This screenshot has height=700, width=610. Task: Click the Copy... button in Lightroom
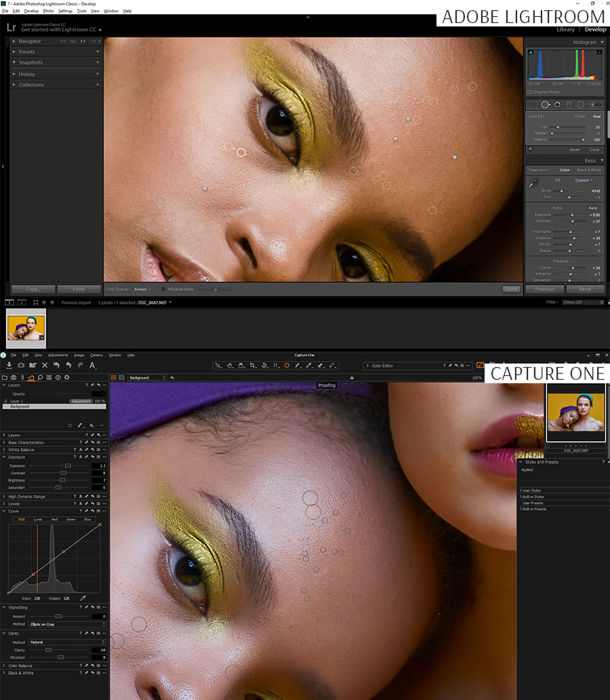coord(33,289)
